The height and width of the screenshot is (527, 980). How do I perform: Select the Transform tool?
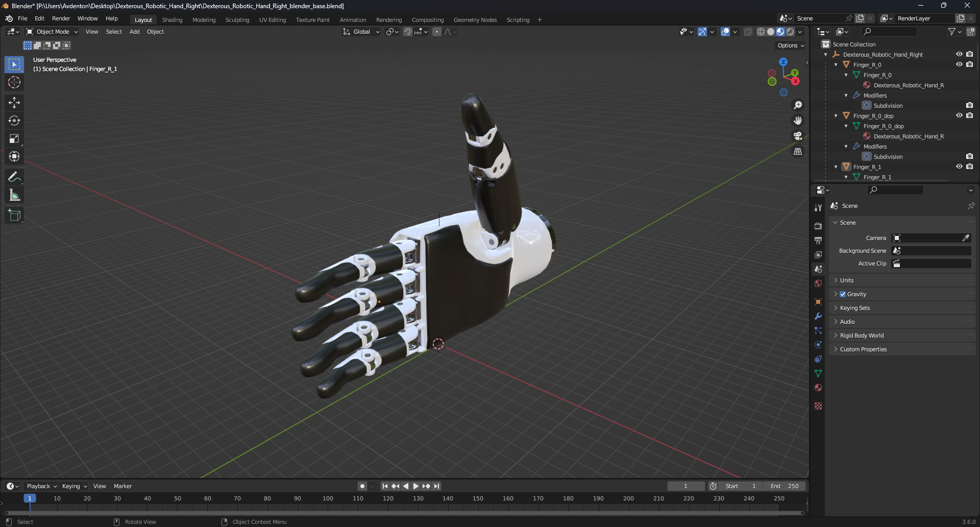(x=14, y=156)
